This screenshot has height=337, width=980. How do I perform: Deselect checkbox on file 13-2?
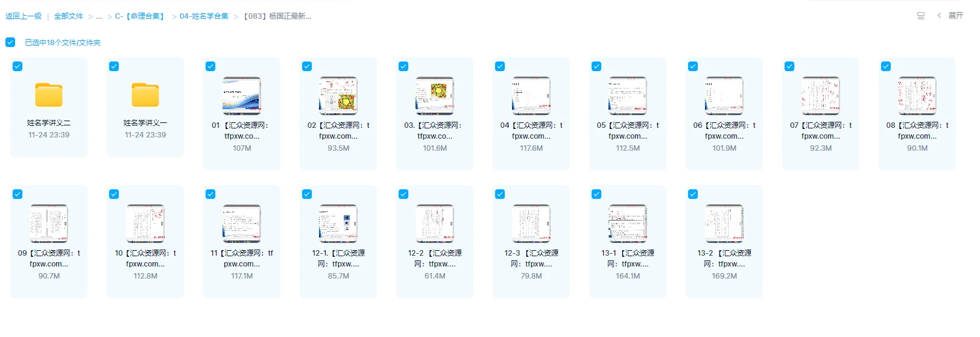click(x=693, y=194)
